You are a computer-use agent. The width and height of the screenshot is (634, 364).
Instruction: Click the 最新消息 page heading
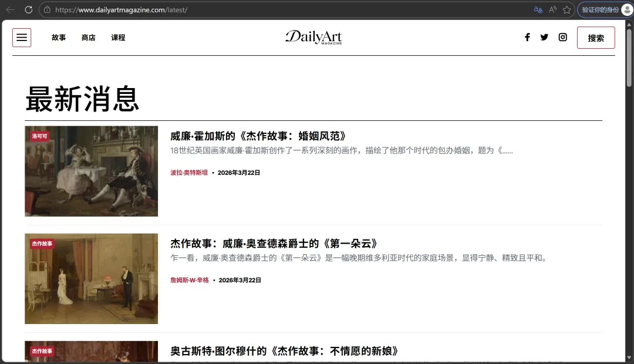pos(83,99)
